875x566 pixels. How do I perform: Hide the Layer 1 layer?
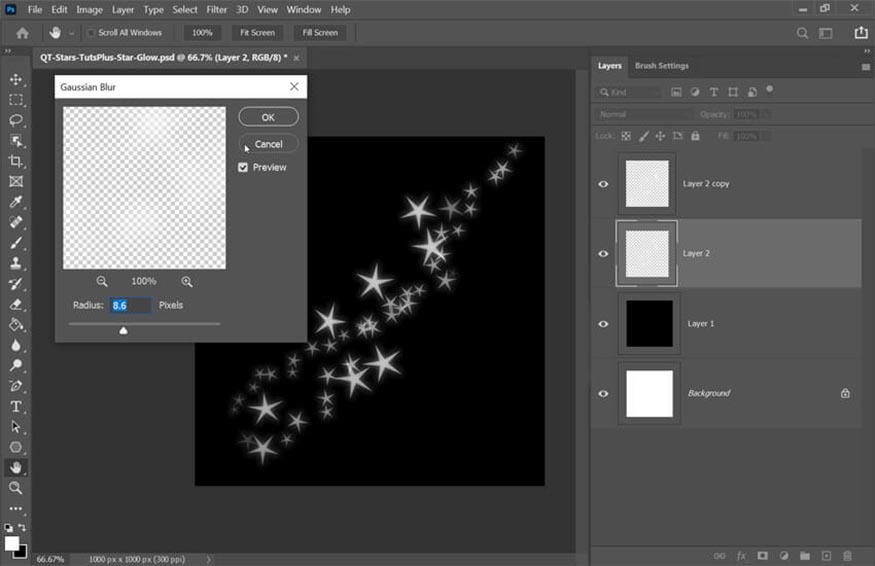pos(603,324)
